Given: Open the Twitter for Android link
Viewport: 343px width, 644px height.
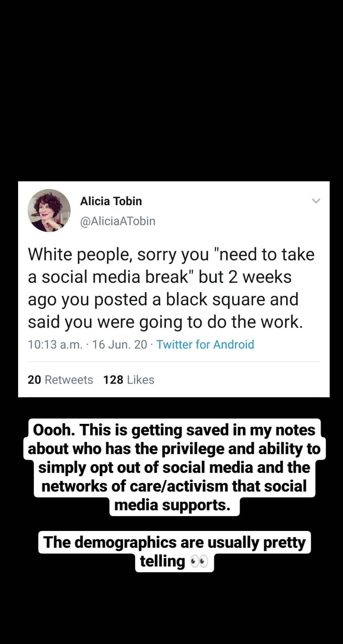Looking at the screenshot, I should pyautogui.click(x=205, y=345).
